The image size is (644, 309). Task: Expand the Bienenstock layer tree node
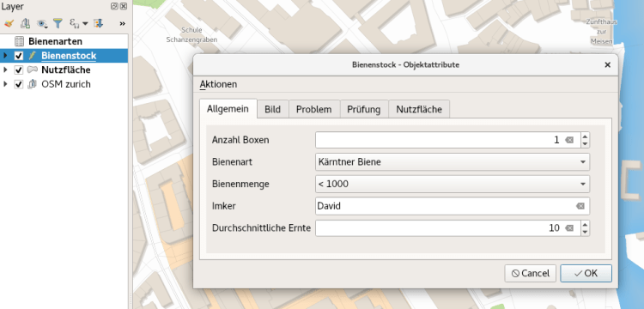[5, 56]
